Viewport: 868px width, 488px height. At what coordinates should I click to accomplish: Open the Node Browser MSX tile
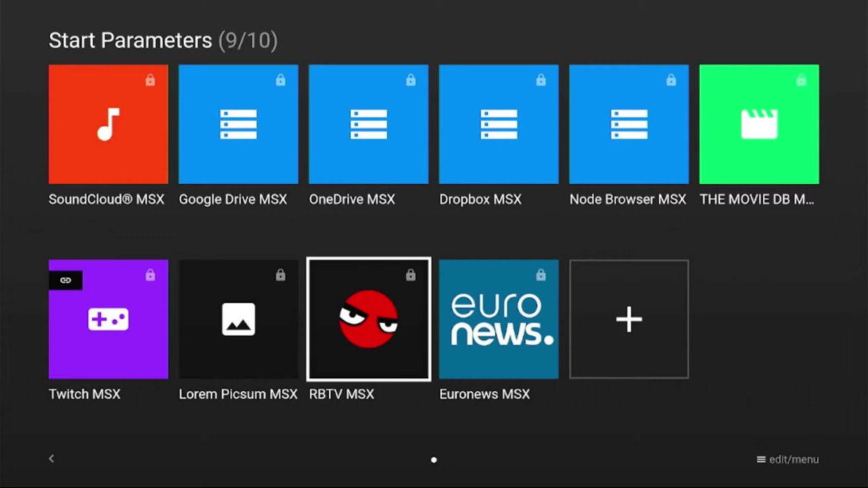629,124
